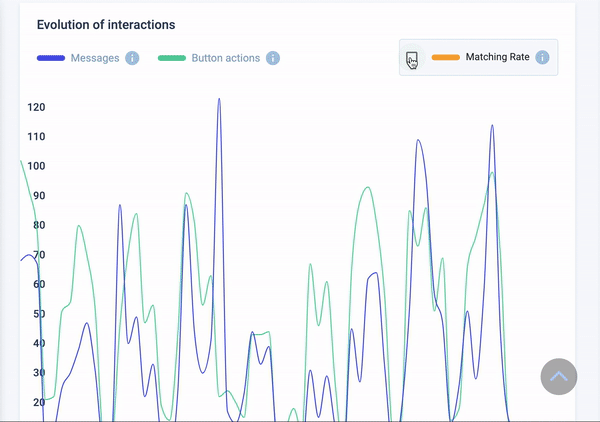
Task: Select the 60 label on the vertical axis
Action: click(x=39, y=284)
